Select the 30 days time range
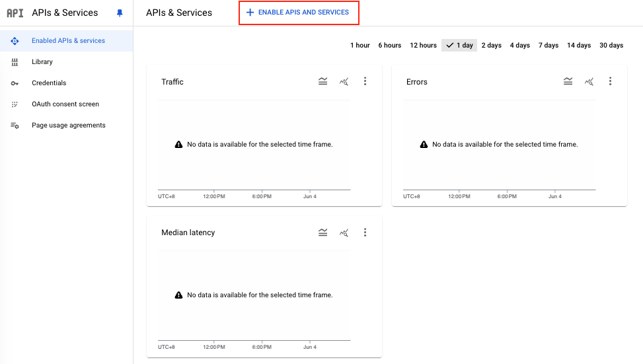The width and height of the screenshot is (643, 364). (x=611, y=45)
